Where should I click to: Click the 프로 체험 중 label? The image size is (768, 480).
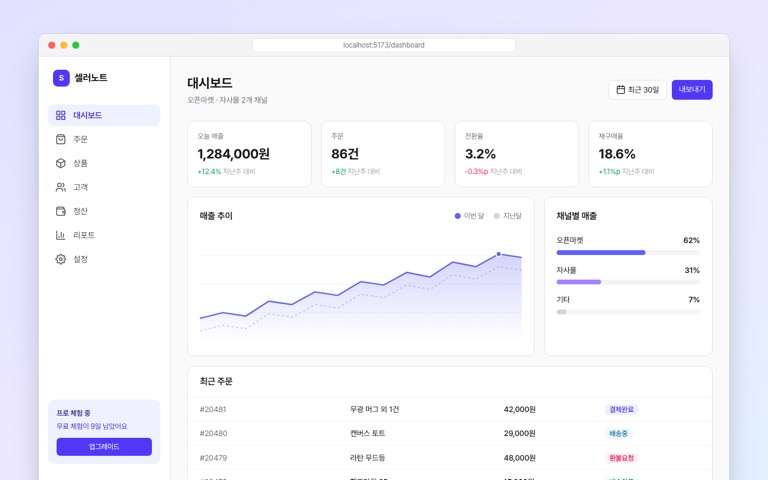pos(73,413)
